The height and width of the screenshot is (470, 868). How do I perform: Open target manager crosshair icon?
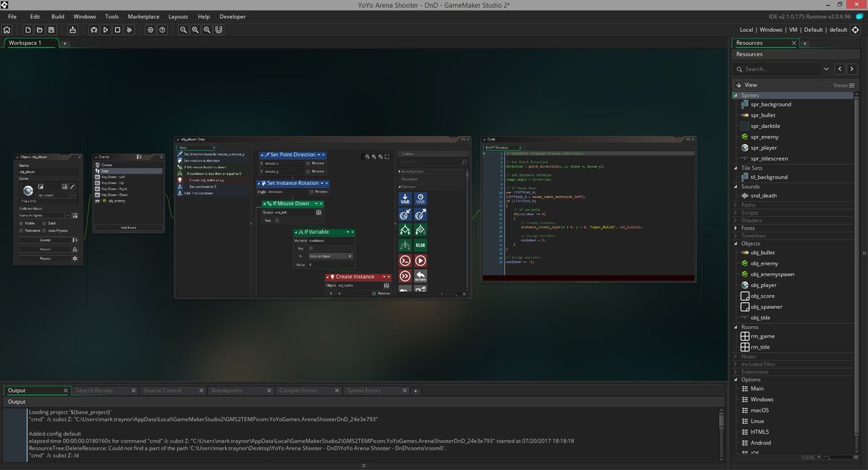tap(855, 30)
